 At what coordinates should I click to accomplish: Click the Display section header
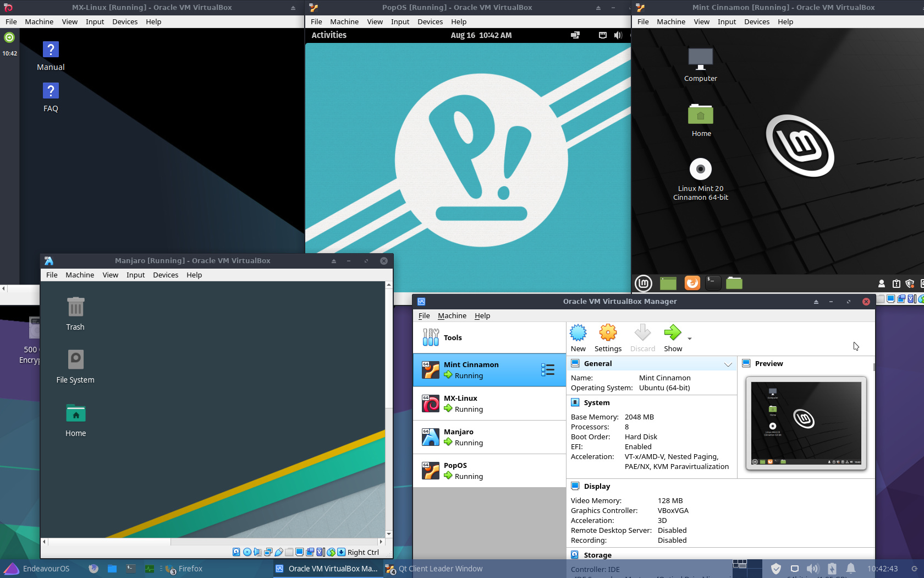[597, 486]
